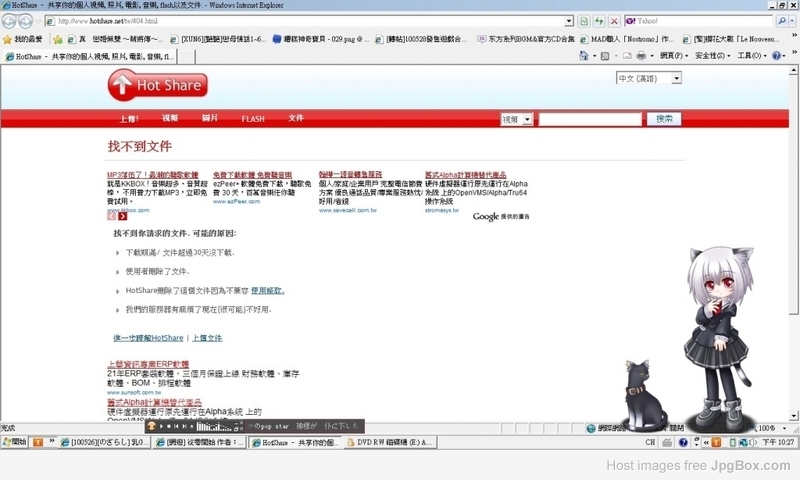Viewport: 800px width, 480px height.
Task: Click the RSS feeds icon
Action: click(605, 56)
